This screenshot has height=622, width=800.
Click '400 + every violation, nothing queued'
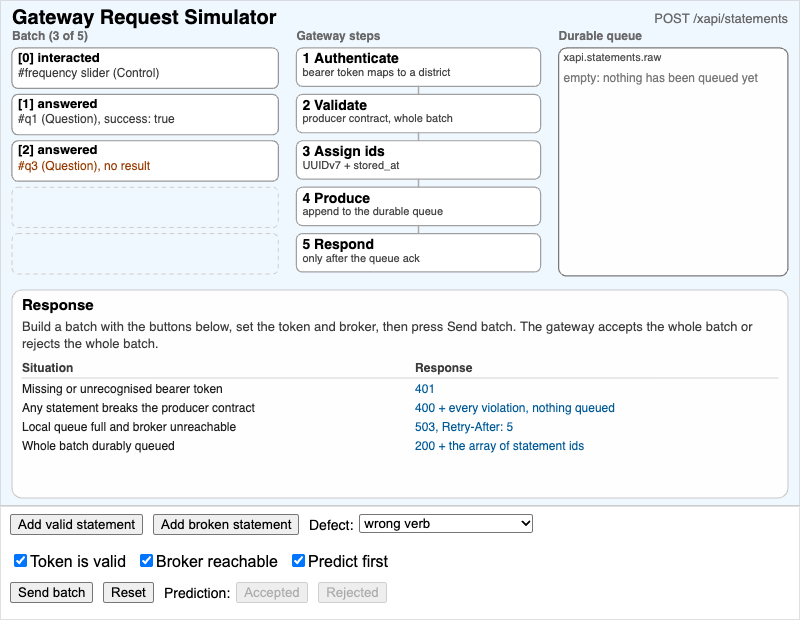pyautogui.click(x=515, y=408)
